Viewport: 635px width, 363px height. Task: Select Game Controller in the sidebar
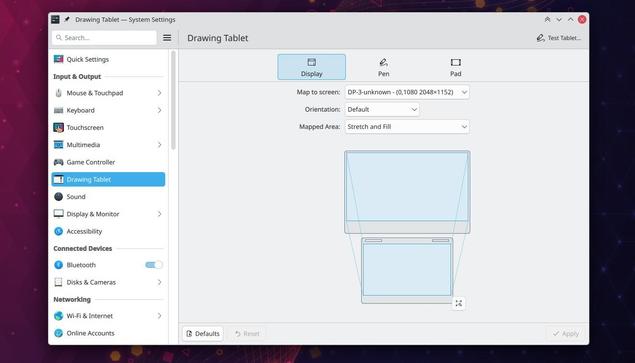pos(108,162)
